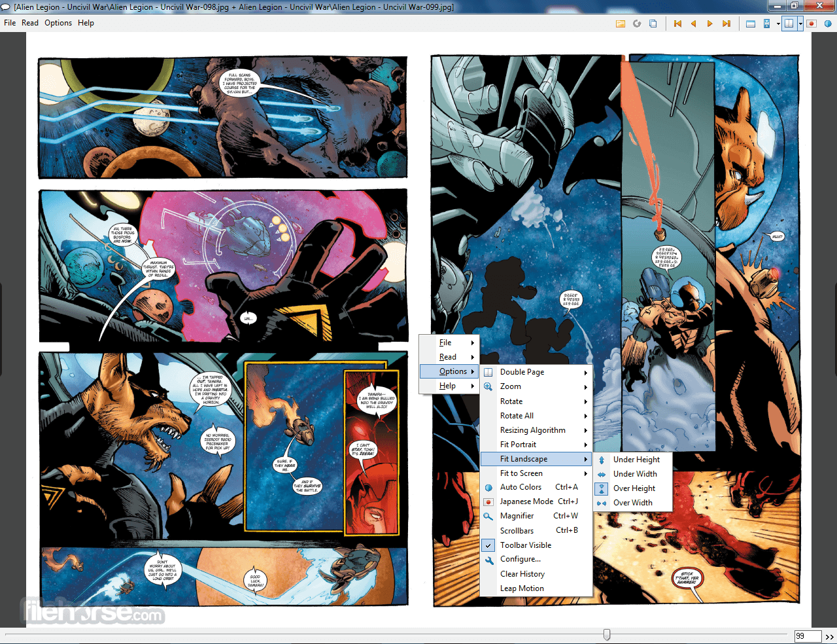The width and height of the screenshot is (837, 644).
Task: Choose Clear History
Action: (536, 574)
